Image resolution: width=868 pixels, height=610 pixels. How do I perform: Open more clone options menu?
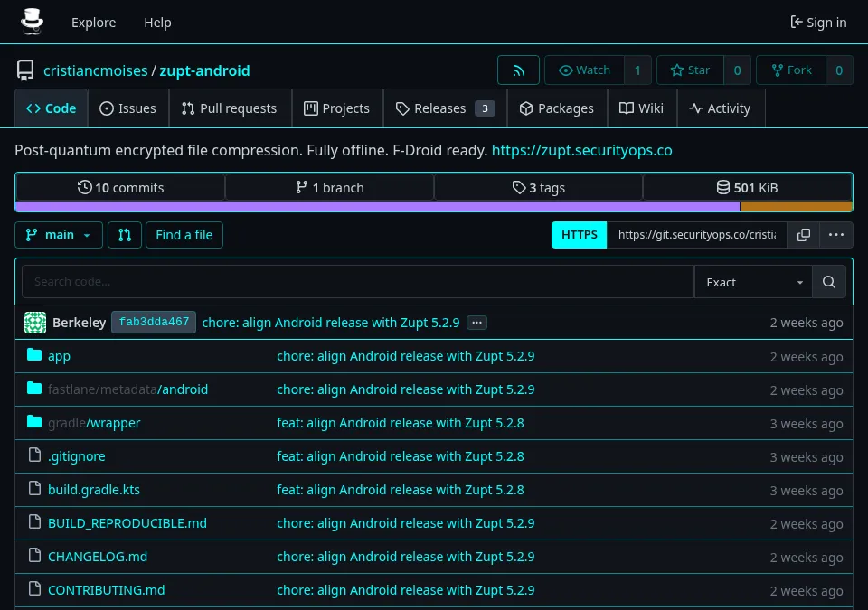tap(835, 235)
